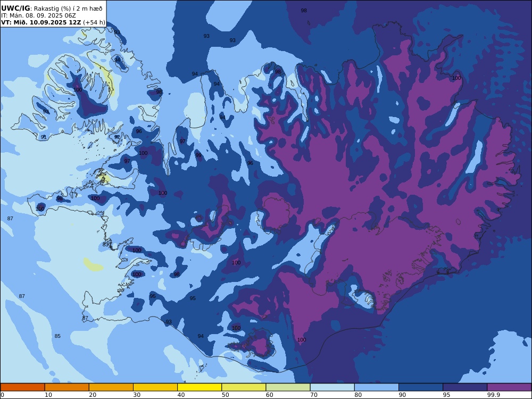Click legend tick label '30'
The width and height of the screenshot is (532, 399).
(137, 395)
